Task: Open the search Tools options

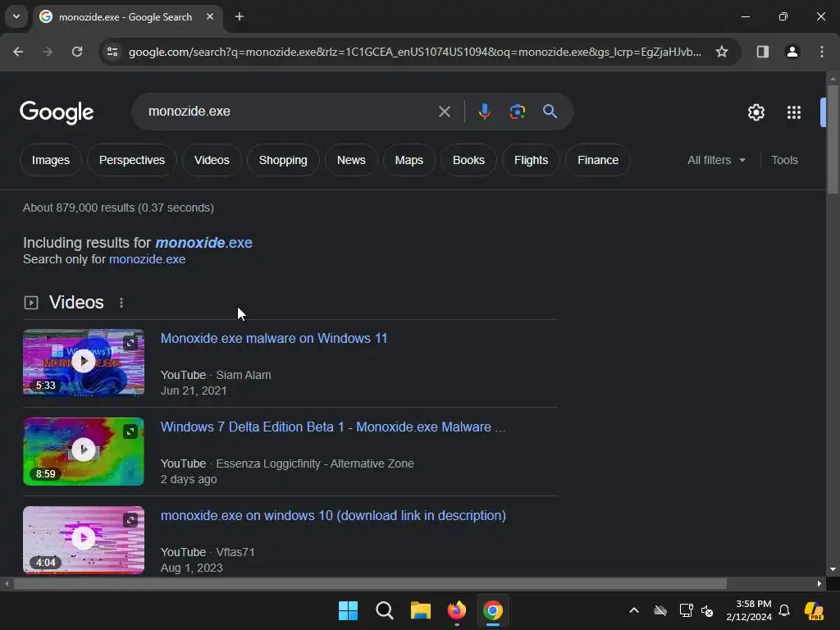Action: click(784, 160)
